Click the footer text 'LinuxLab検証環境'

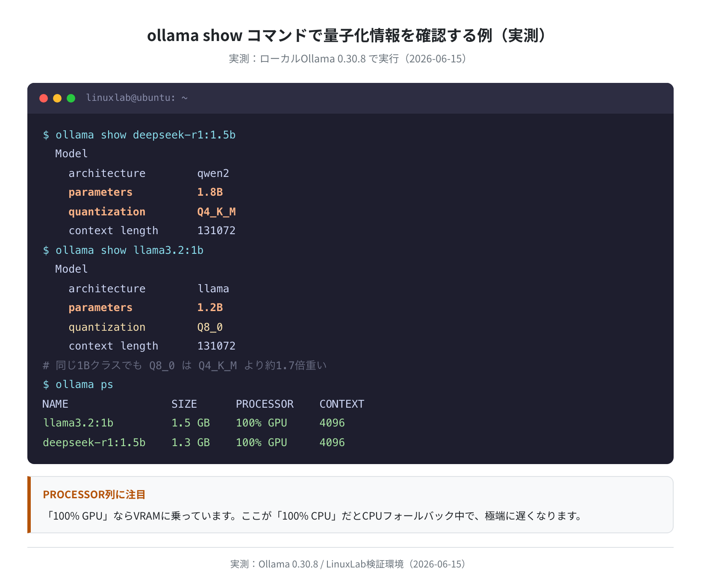[x=365, y=564]
